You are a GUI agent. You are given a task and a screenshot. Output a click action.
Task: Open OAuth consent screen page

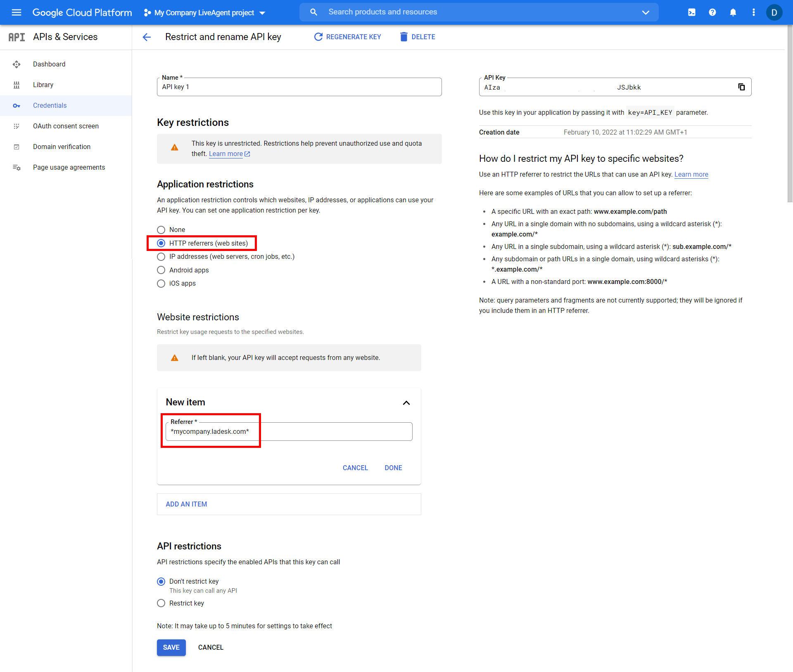coord(66,126)
